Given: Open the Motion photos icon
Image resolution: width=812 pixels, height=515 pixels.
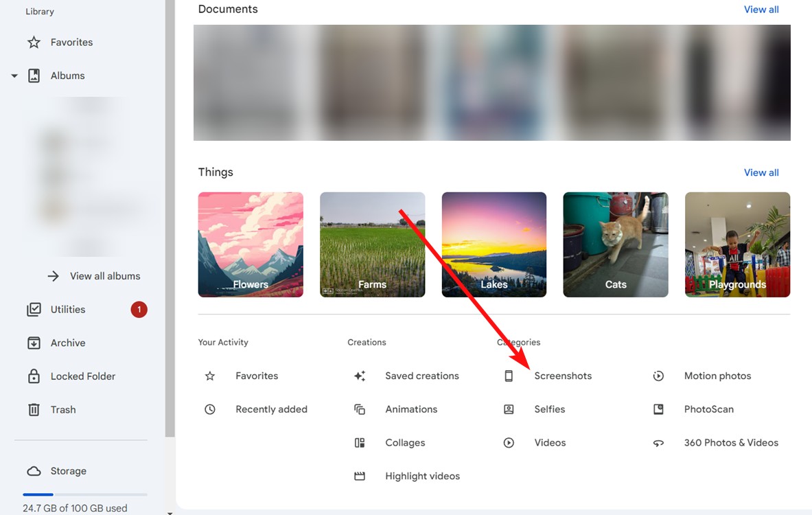Looking at the screenshot, I should click(658, 376).
